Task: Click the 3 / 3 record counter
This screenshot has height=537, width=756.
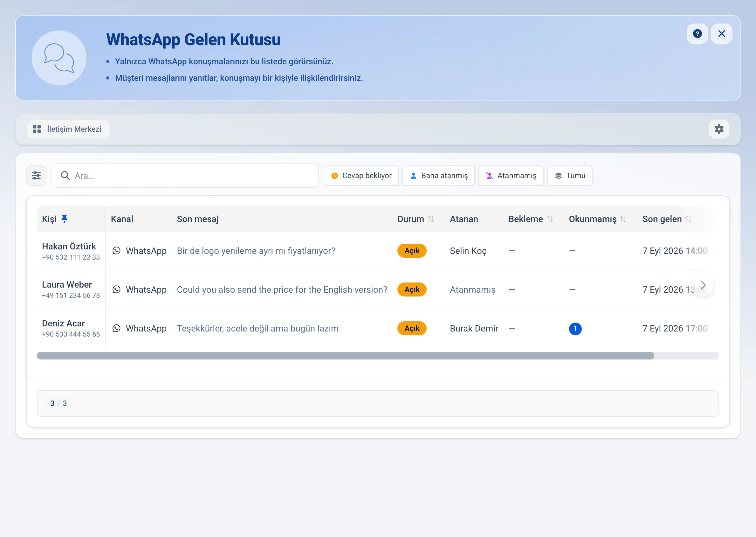Action: [x=58, y=403]
